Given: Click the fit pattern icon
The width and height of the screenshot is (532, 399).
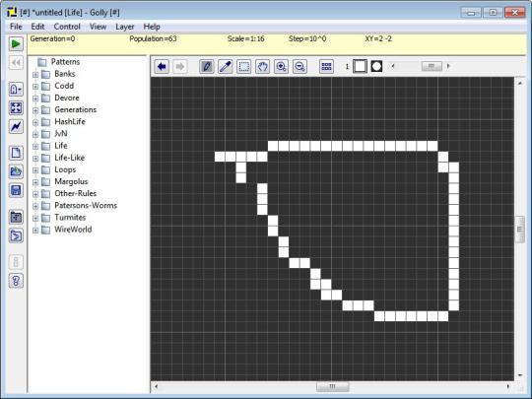Looking at the screenshot, I should pos(16,108).
